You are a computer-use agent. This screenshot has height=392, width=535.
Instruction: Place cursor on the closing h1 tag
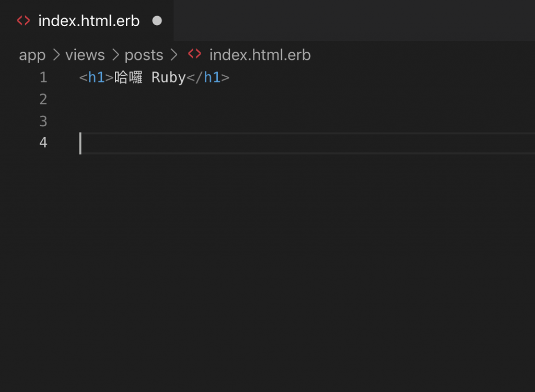(x=208, y=77)
